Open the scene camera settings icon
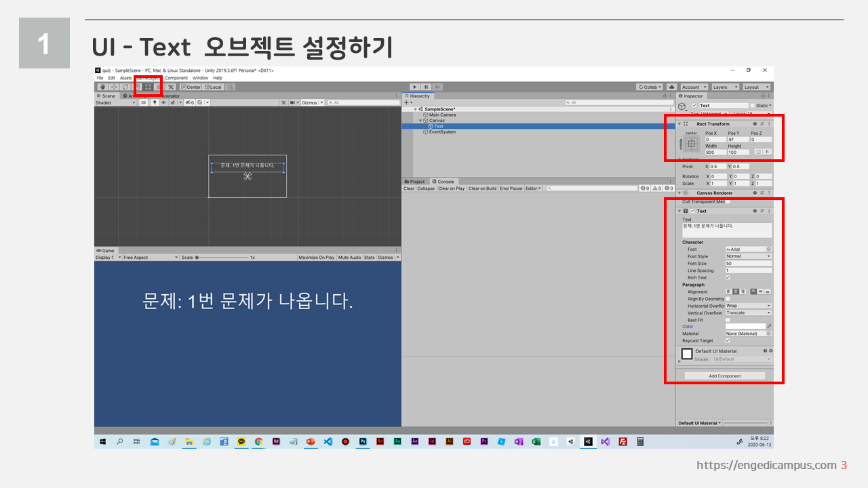The width and height of the screenshot is (868, 488). pyautogui.click(x=294, y=103)
